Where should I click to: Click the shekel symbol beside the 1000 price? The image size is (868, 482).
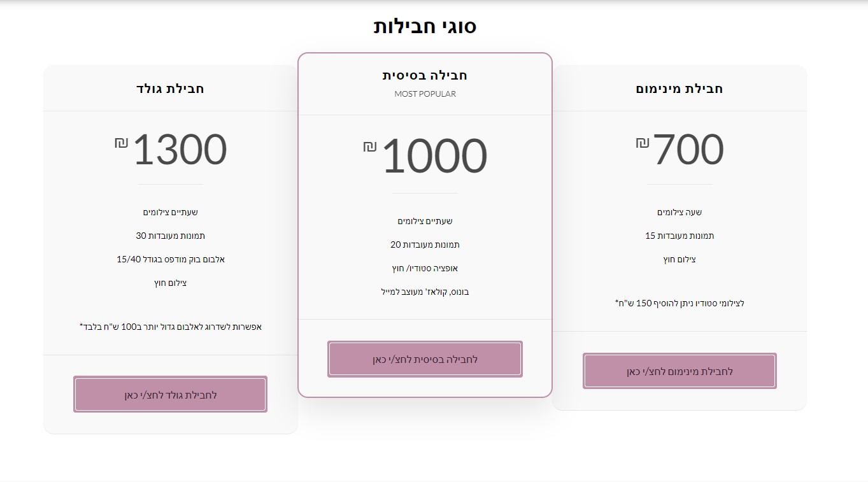(370, 147)
